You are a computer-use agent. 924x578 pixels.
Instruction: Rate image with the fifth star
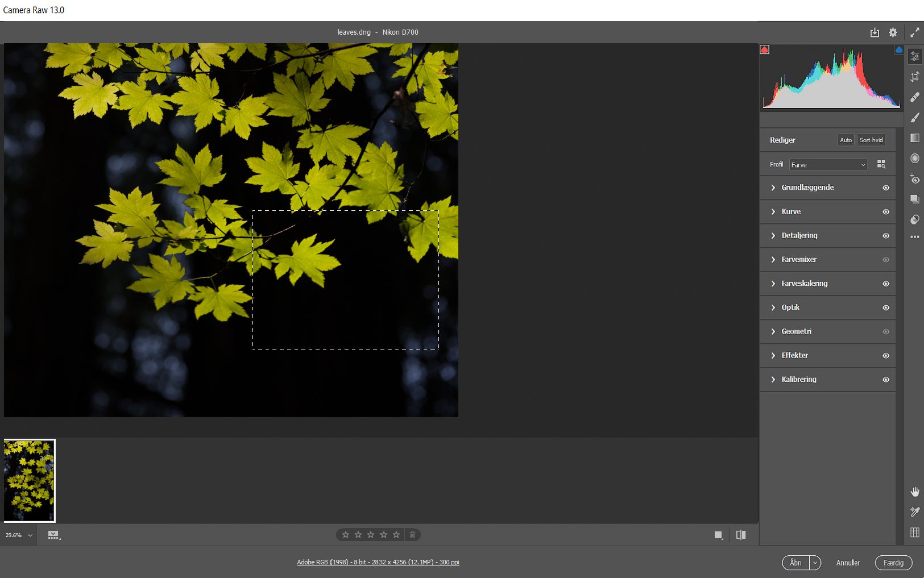pyautogui.click(x=396, y=535)
